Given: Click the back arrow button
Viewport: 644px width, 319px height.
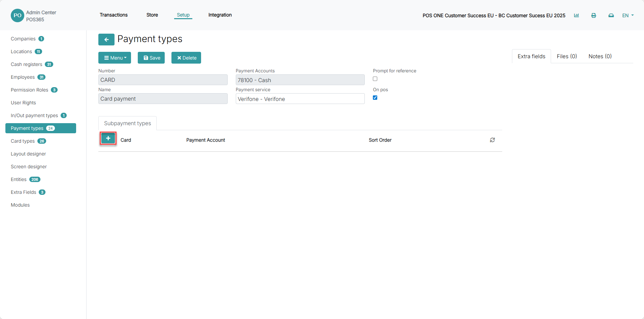Looking at the screenshot, I should point(106,39).
